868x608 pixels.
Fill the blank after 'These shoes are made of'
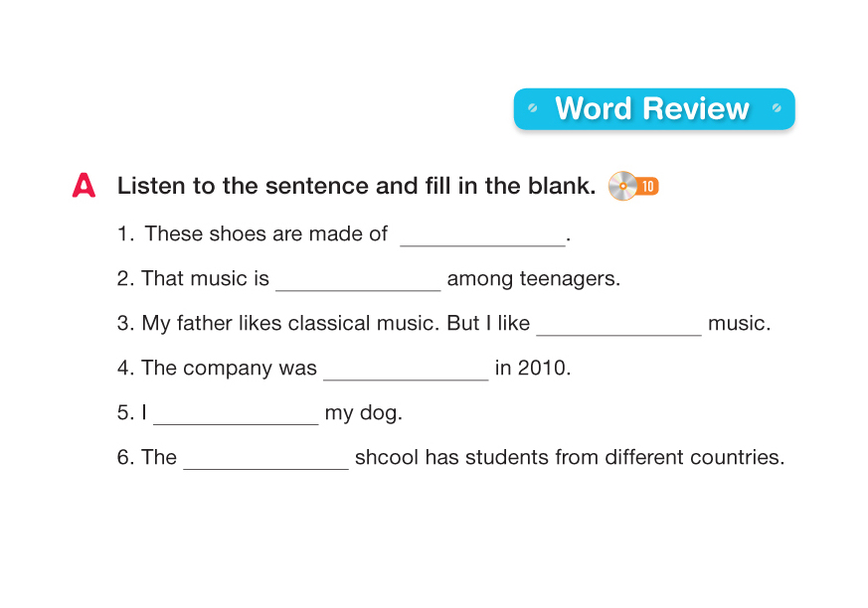click(x=482, y=236)
